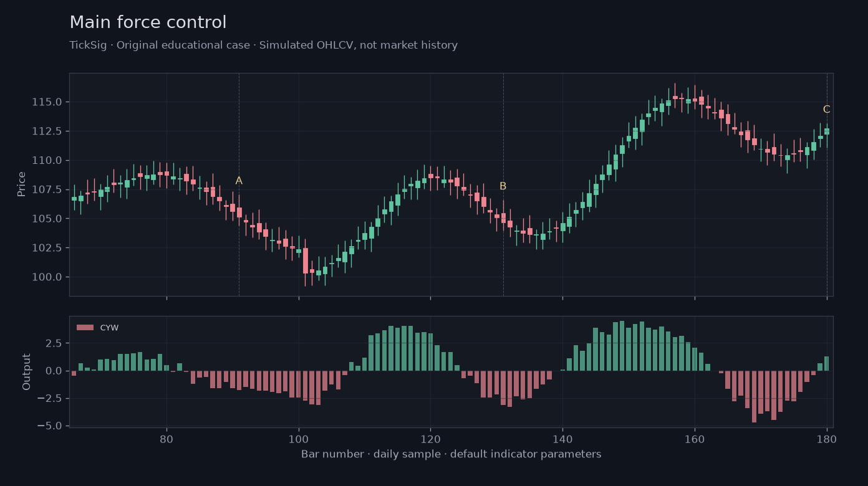868x486 pixels.
Task: Click output axis tick 0.0
Action: click(54, 371)
